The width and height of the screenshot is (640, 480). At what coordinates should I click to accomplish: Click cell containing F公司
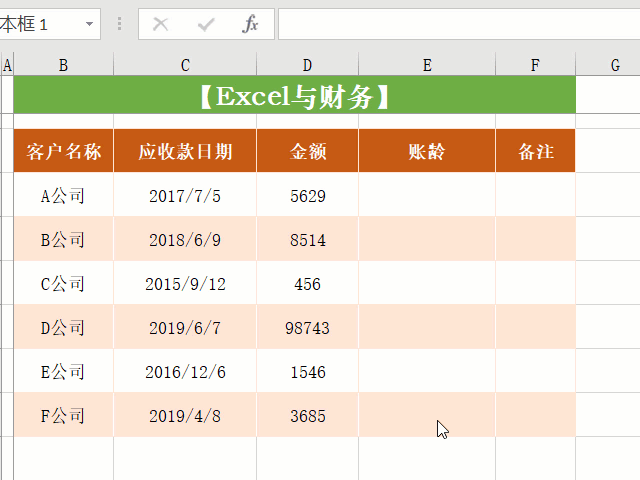63,415
